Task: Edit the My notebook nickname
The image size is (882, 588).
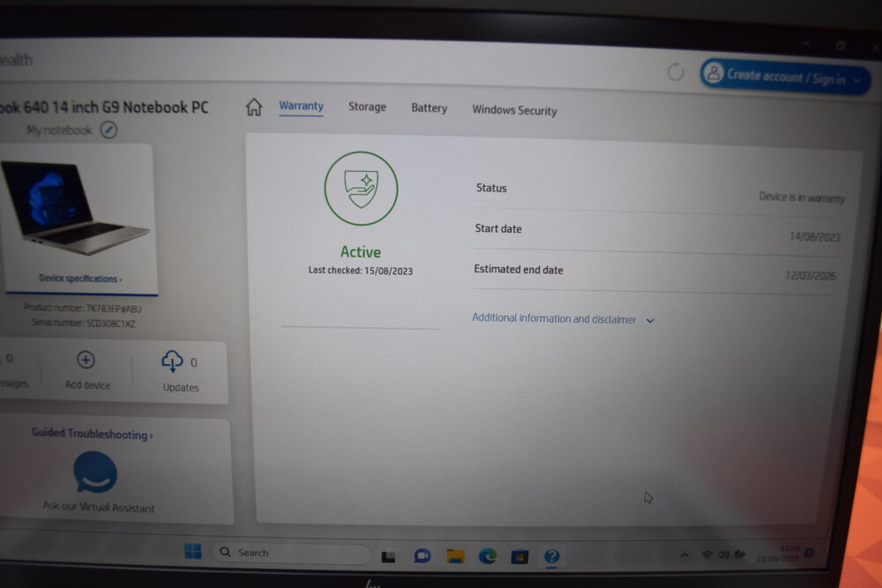Action: tap(108, 130)
